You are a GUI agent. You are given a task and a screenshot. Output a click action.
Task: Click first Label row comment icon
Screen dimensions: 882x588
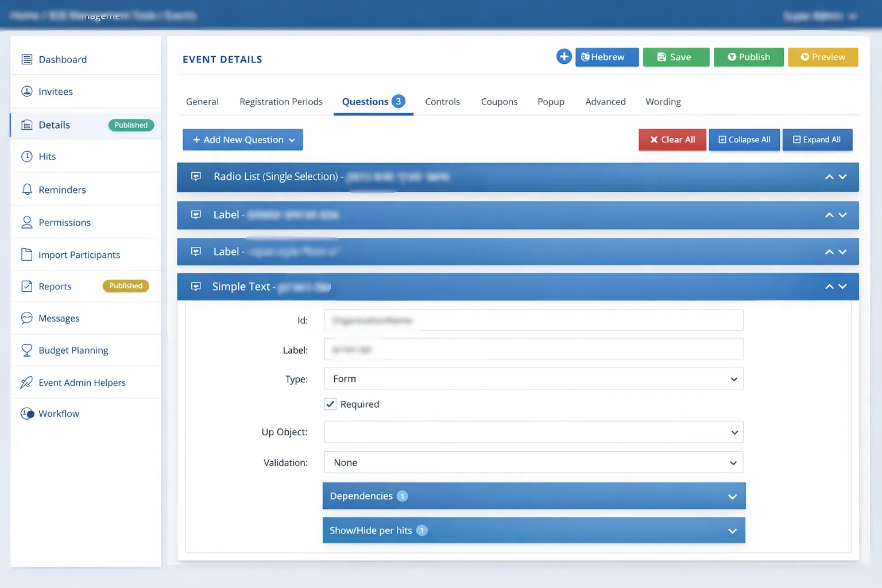point(196,215)
